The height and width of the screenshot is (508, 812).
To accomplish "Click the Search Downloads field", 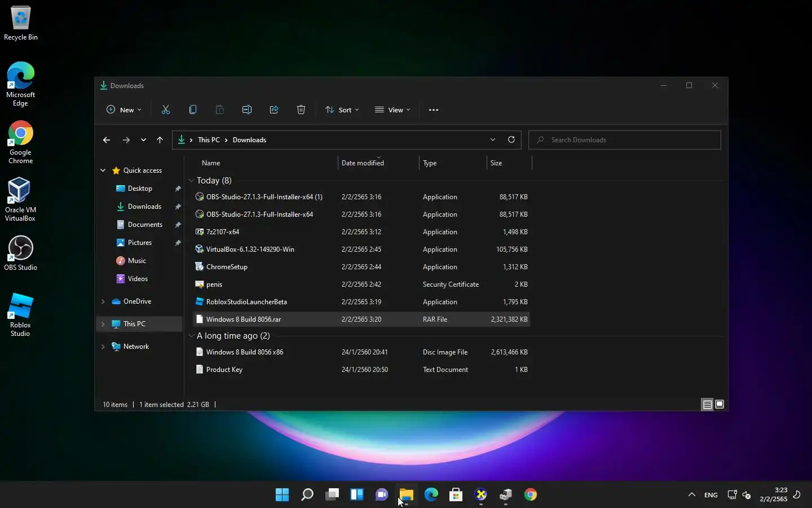I will point(624,140).
